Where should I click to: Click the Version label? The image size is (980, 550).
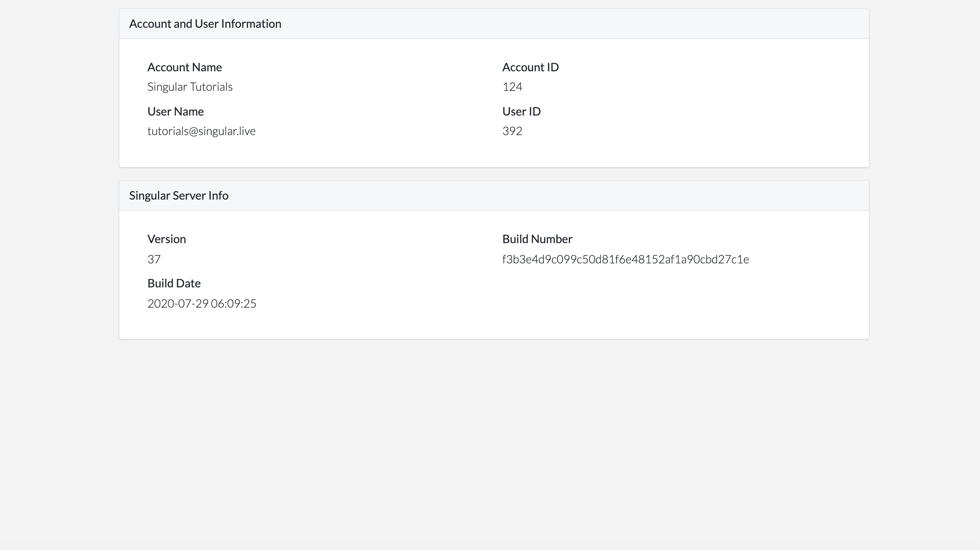point(166,239)
